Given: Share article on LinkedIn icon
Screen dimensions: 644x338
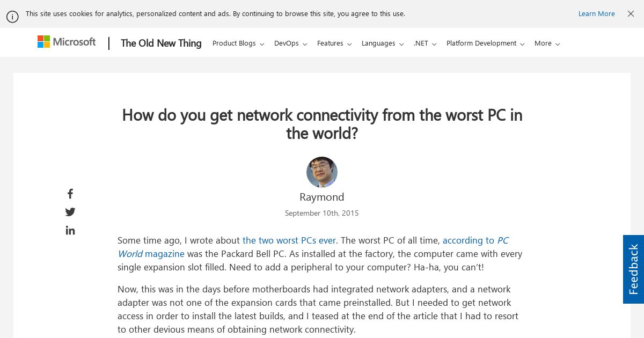Looking at the screenshot, I should pyautogui.click(x=70, y=230).
